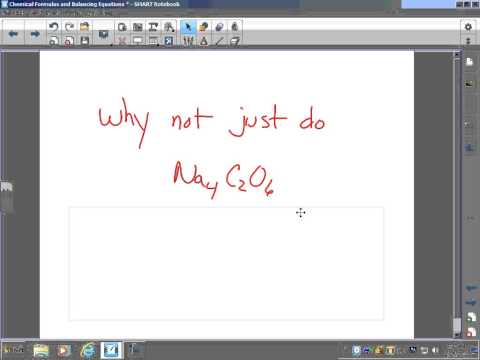The height and width of the screenshot is (360, 480).
Task: Click inside the empty white rectangle object
Action: (226, 264)
